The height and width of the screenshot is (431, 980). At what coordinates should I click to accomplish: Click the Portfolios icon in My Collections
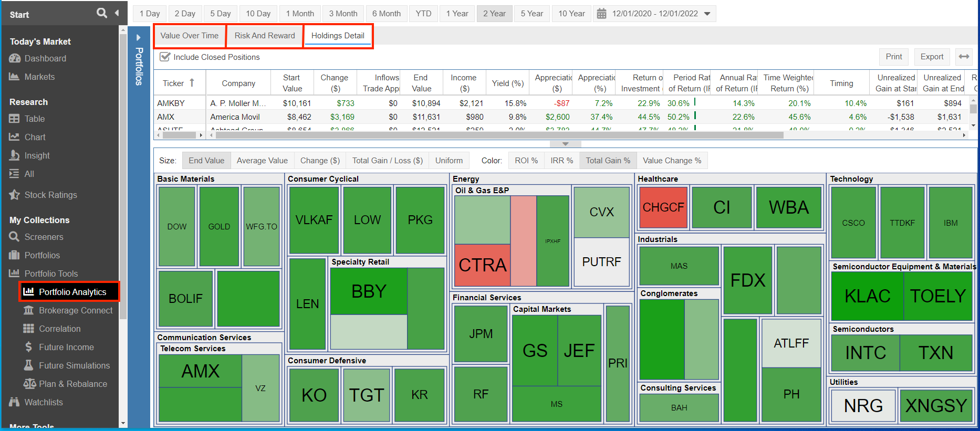pos(14,255)
